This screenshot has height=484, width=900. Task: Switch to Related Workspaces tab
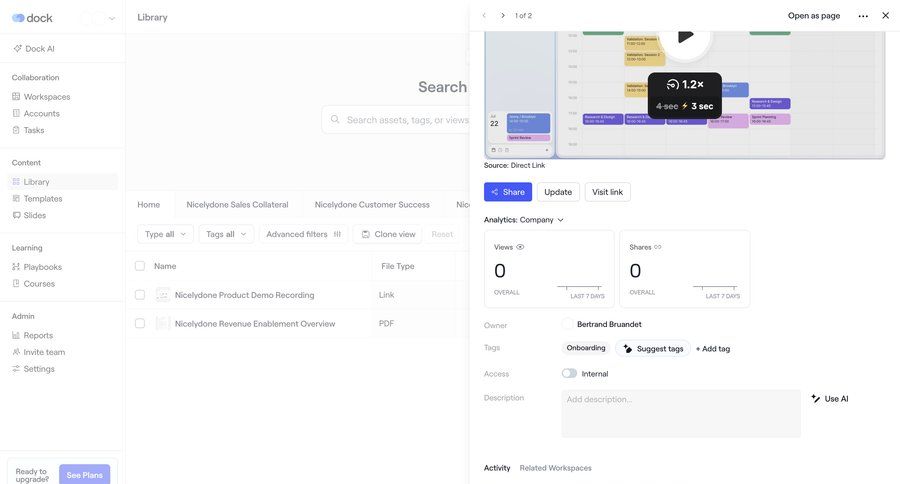[x=555, y=468]
